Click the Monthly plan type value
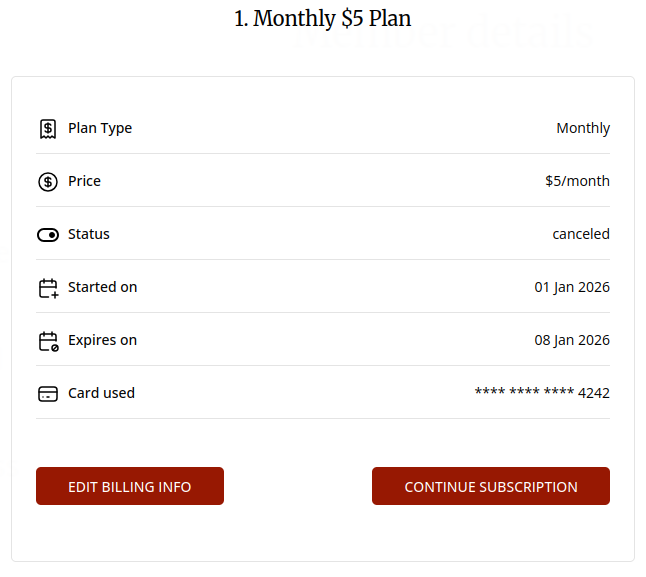Viewport: 646px width, 577px height. 583,128
